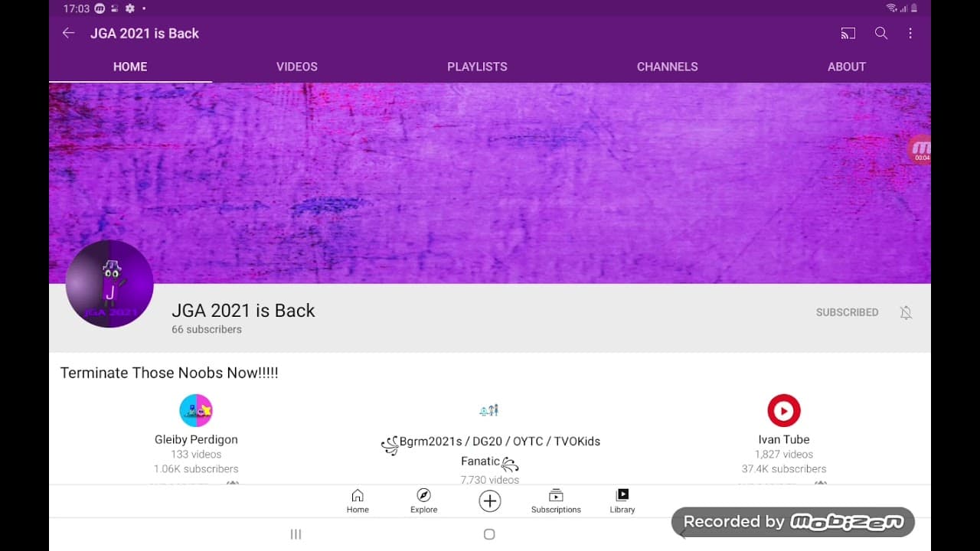
Task: Switch to the VIDEOS tab
Action: coord(297,67)
